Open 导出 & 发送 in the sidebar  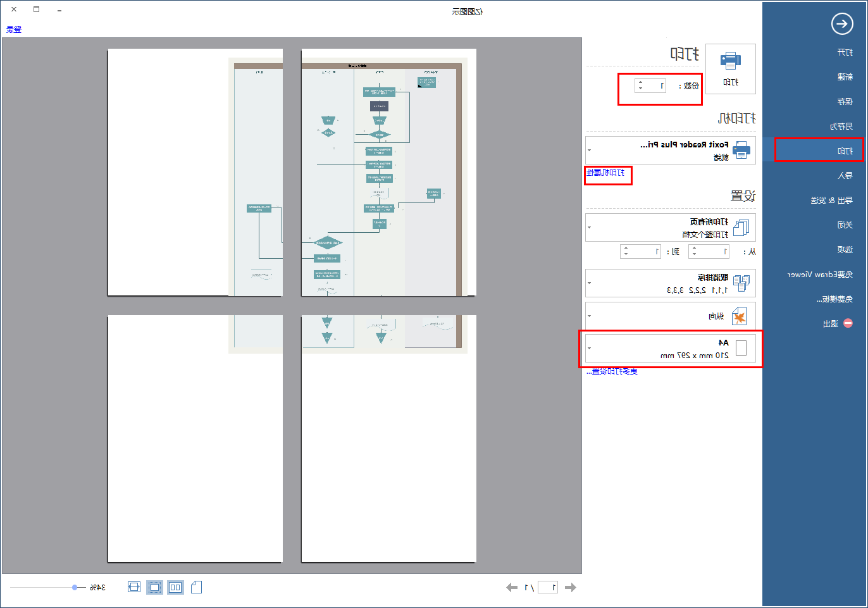tap(832, 201)
